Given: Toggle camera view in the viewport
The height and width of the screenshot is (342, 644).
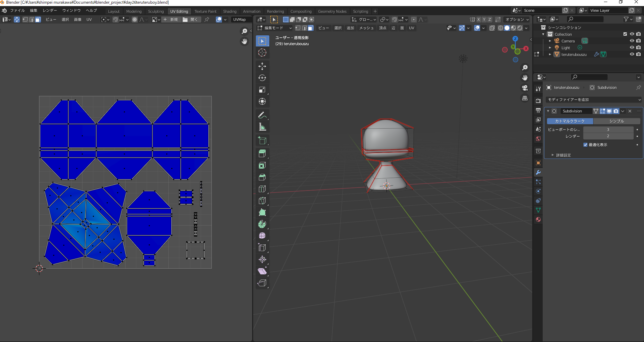Looking at the screenshot, I should tap(524, 88).
